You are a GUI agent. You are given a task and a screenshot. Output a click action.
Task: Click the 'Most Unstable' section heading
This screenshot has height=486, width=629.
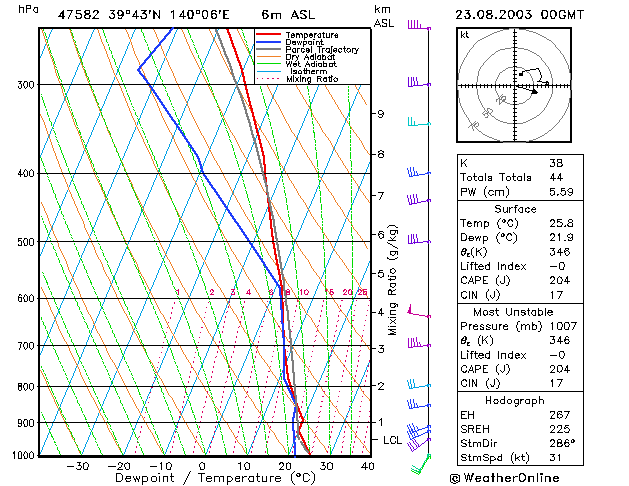pyautogui.click(x=513, y=312)
